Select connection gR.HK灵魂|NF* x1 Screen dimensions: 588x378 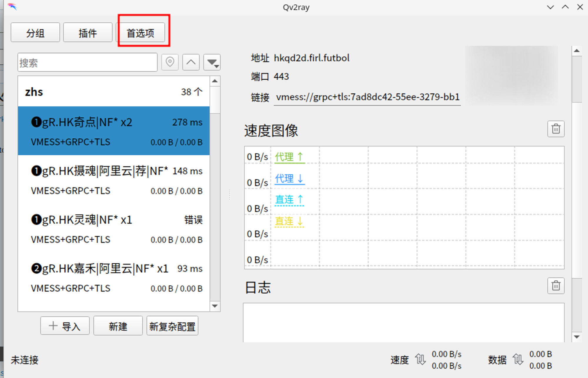114,228
